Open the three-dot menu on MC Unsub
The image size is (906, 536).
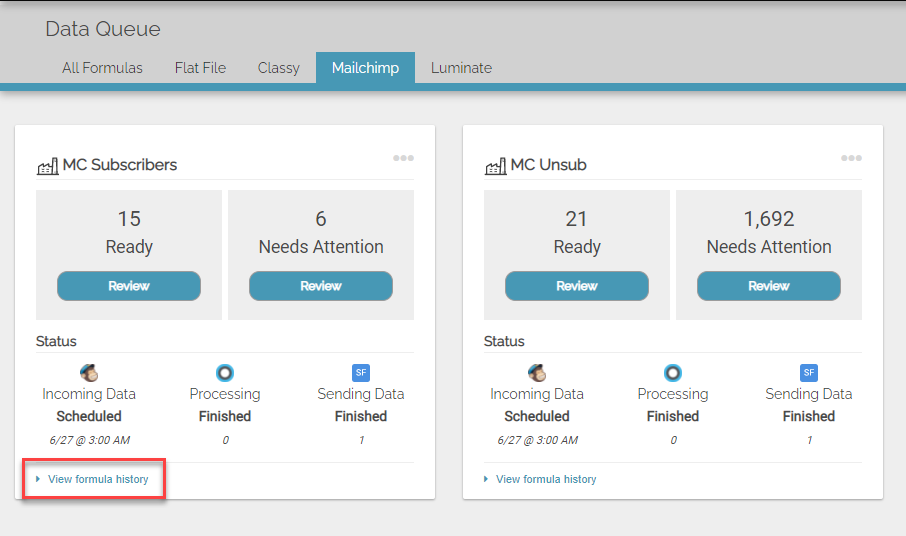[x=851, y=158]
